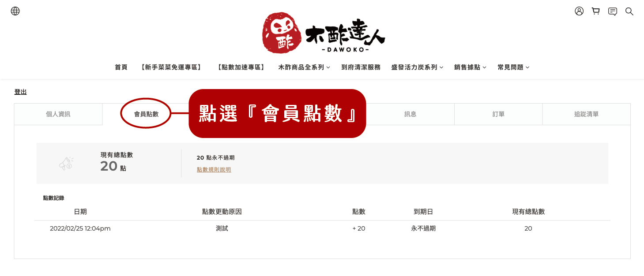Open the chat message icon
This screenshot has height=276, width=644.
(613, 11)
